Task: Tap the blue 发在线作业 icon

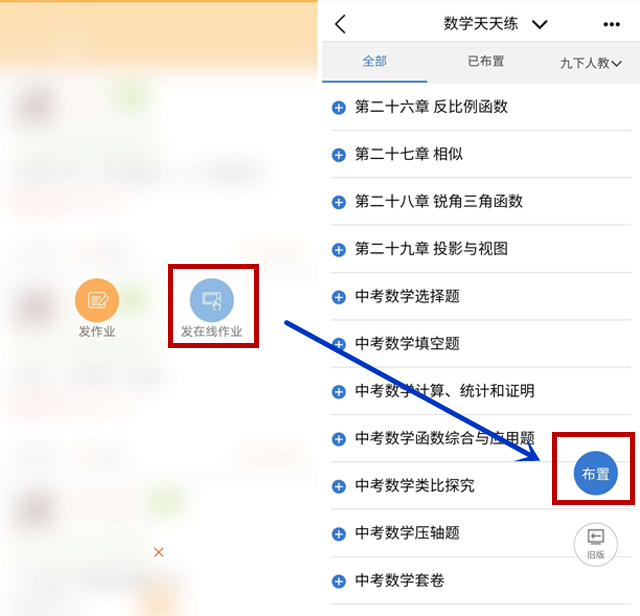Action: click(211, 300)
